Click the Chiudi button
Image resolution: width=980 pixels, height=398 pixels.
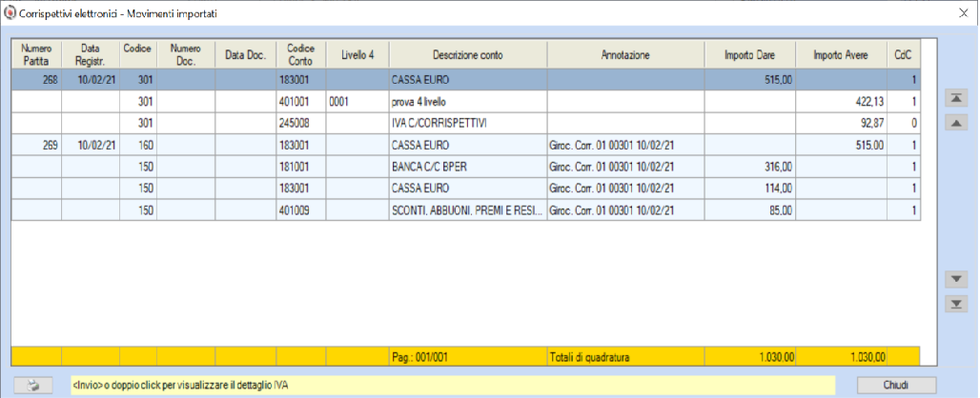click(x=895, y=385)
